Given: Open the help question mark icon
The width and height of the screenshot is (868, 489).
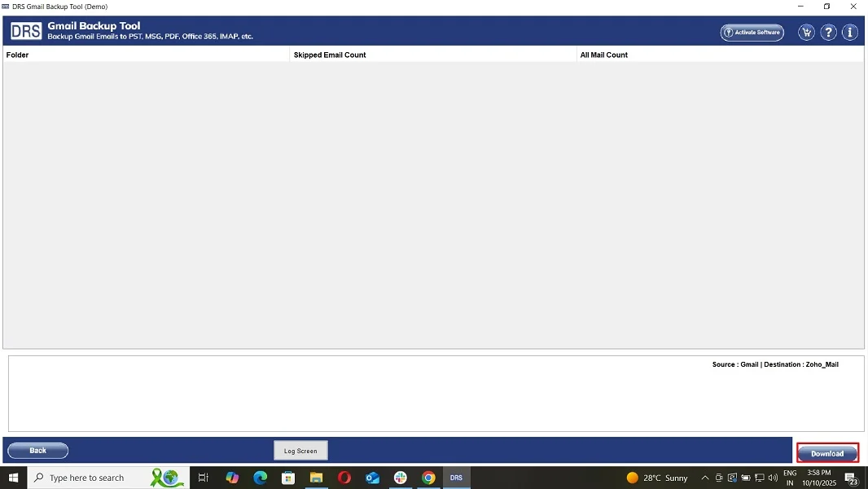Looking at the screenshot, I should point(828,32).
